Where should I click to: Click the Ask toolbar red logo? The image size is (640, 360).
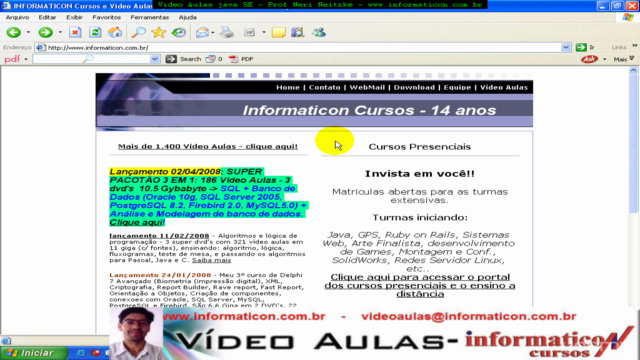click(x=589, y=59)
